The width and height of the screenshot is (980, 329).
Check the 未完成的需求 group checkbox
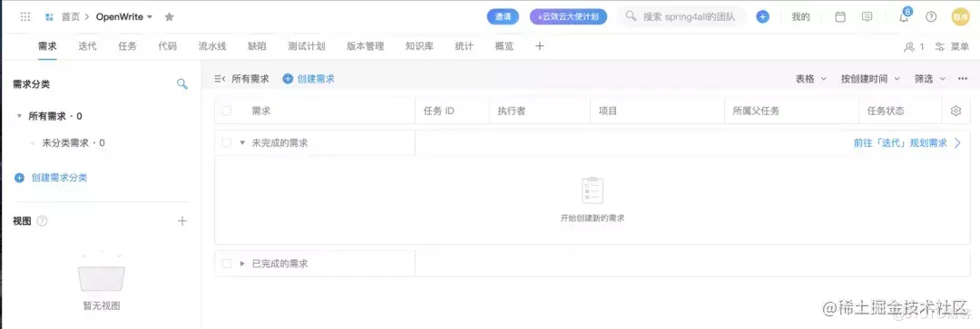click(226, 143)
